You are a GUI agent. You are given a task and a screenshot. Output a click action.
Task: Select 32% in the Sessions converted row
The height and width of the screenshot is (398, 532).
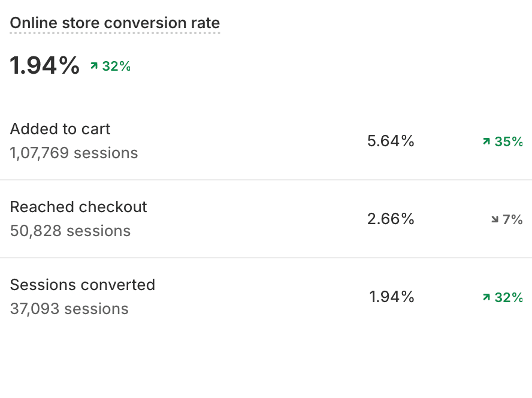[x=509, y=297]
